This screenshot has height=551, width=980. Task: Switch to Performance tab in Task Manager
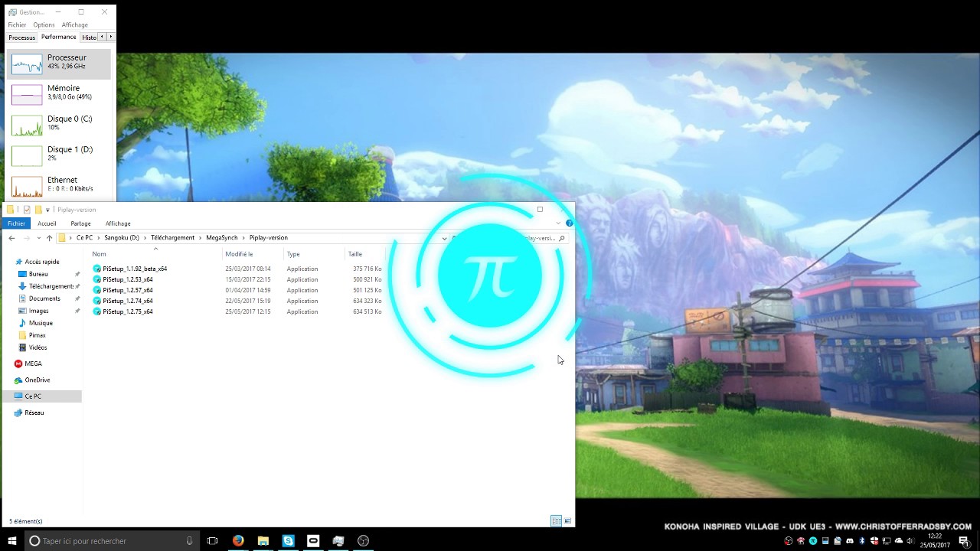59,37
